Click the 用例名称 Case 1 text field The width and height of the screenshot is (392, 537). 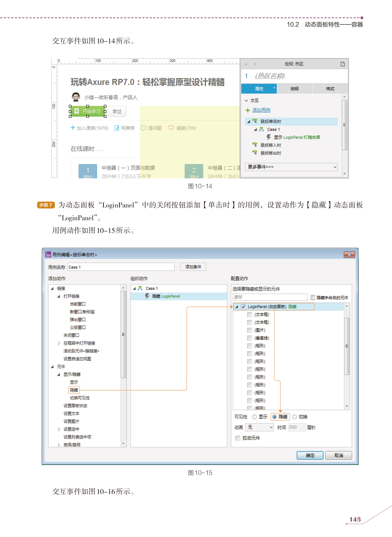point(121,267)
